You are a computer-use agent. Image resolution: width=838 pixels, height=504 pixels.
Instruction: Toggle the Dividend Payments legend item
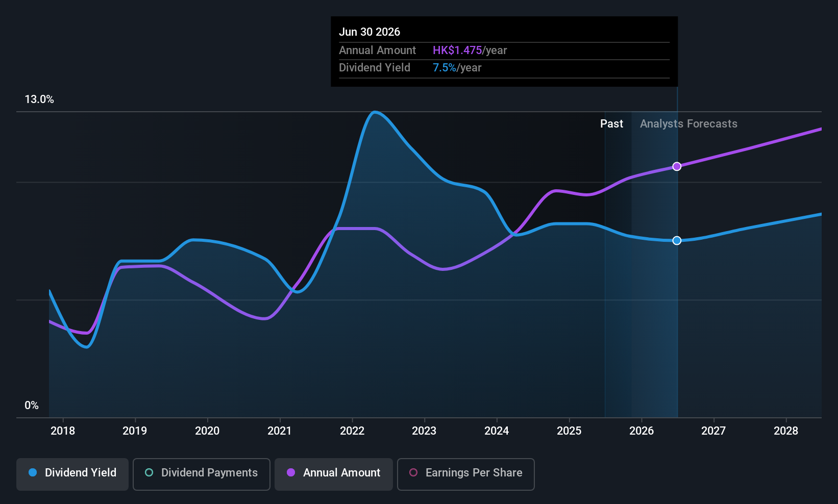tap(201, 473)
